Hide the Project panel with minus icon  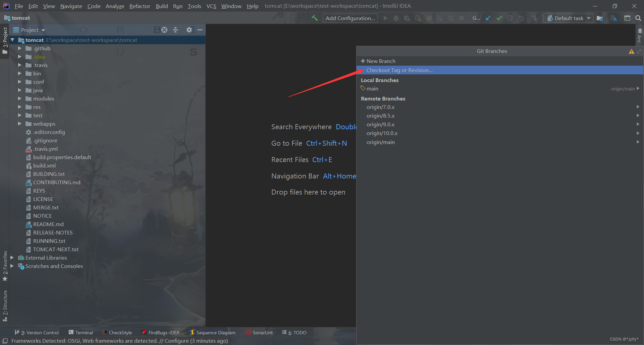click(x=200, y=30)
